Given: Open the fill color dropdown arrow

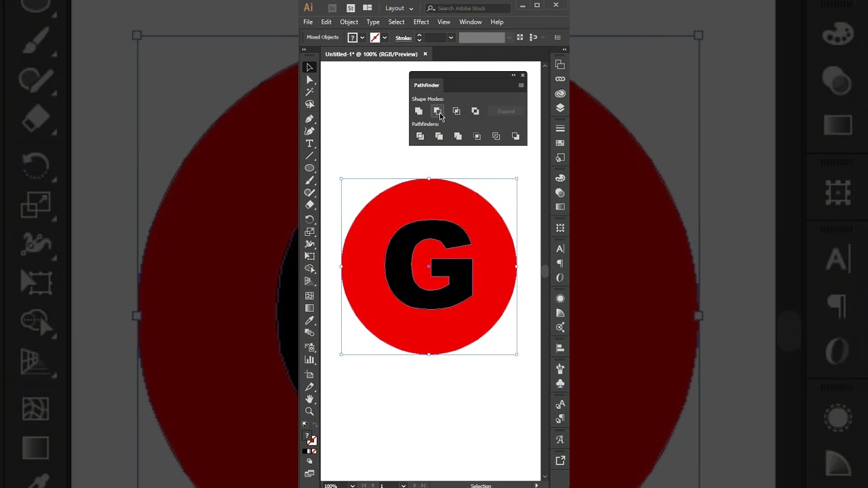Looking at the screenshot, I should coord(362,38).
